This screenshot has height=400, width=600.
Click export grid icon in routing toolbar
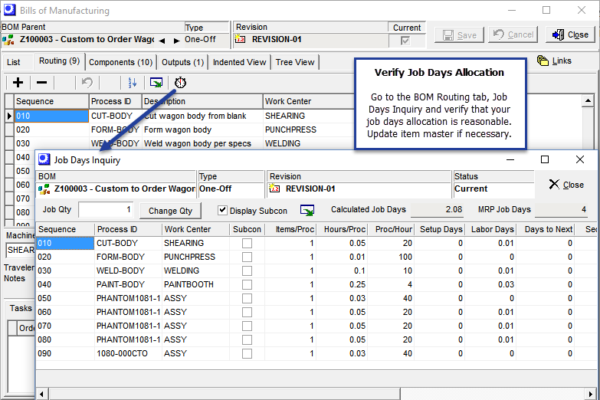[x=156, y=82]
